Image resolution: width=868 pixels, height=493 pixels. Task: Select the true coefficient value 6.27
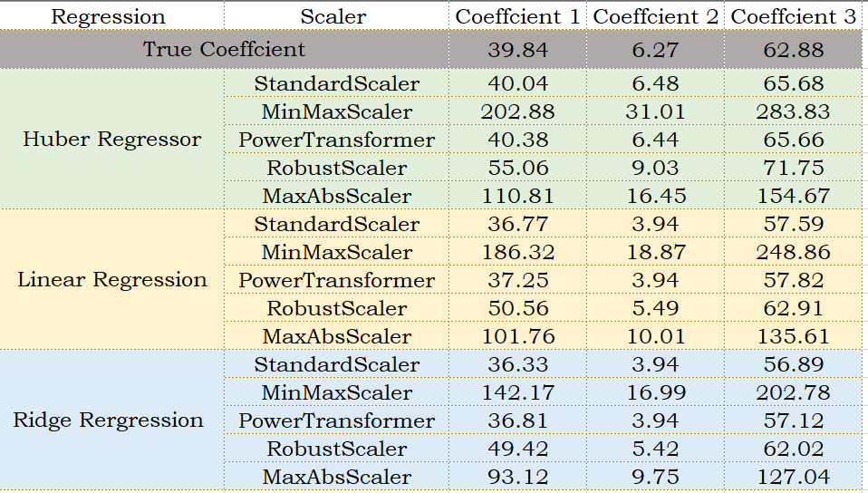657,49
